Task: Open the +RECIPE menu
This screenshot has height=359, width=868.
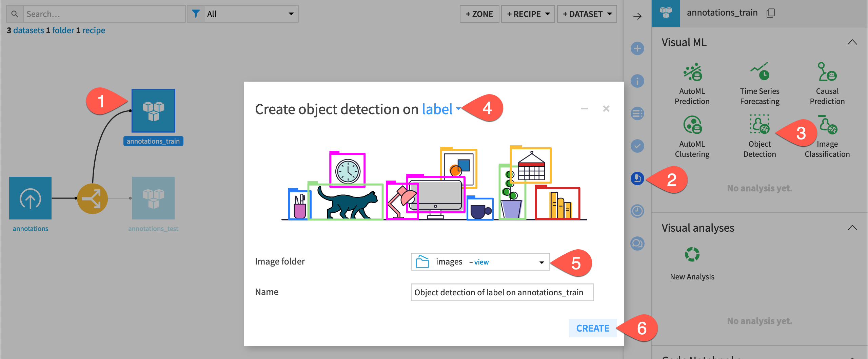Action: click(528, 14)
